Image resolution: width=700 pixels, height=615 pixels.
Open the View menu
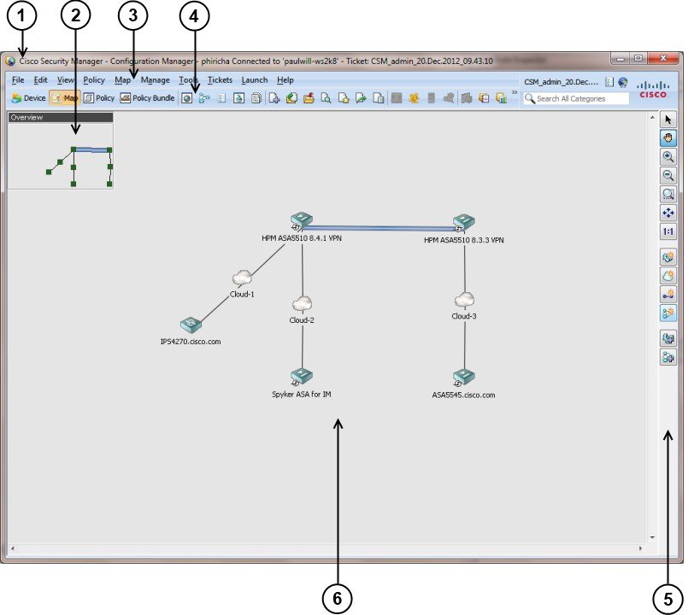click(x=65, y=80)
